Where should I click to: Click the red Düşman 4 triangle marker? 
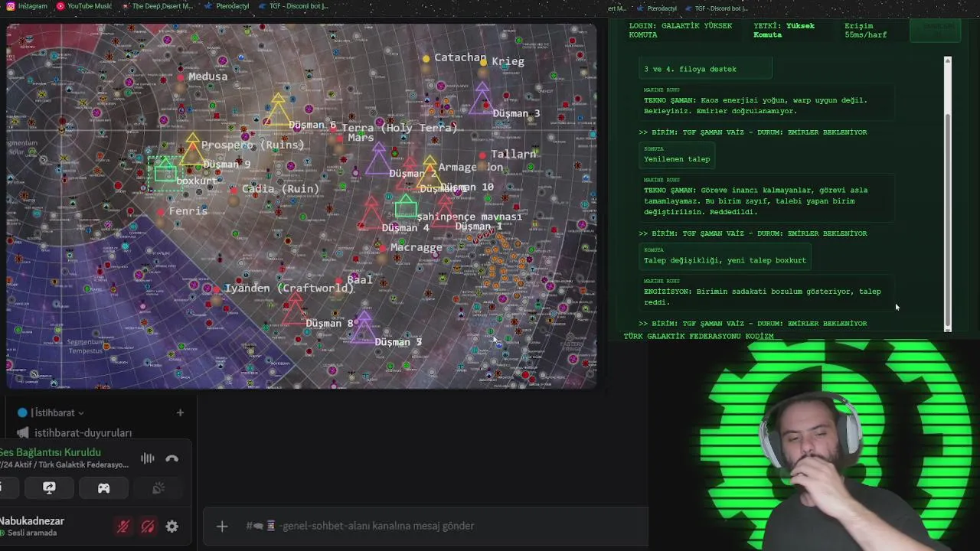coord(371,213)
